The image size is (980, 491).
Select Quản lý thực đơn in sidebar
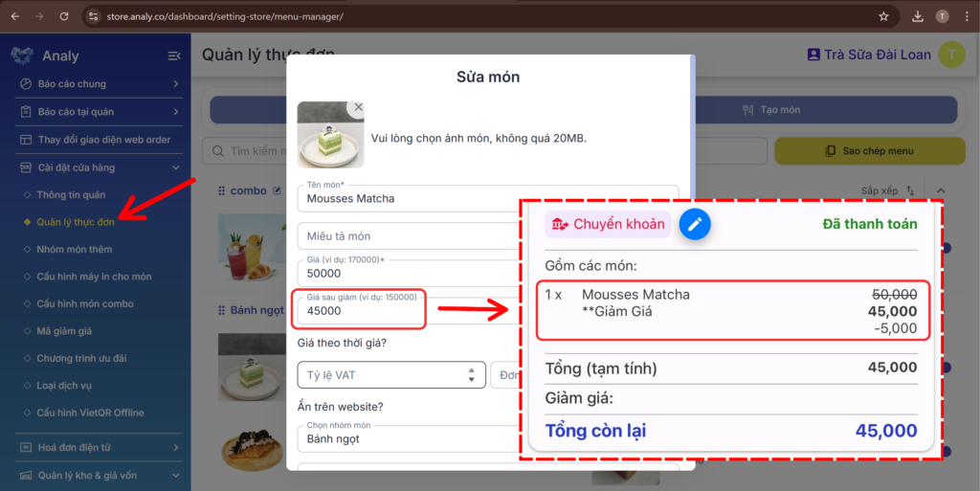point(75,222)
